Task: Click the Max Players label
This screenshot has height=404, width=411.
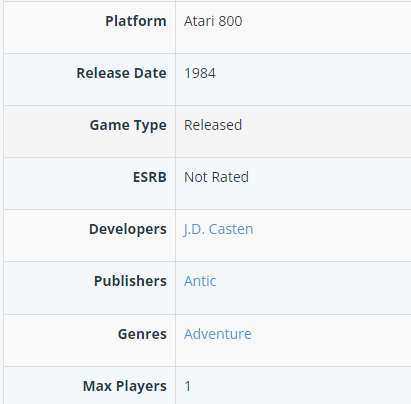Action: 125,386
